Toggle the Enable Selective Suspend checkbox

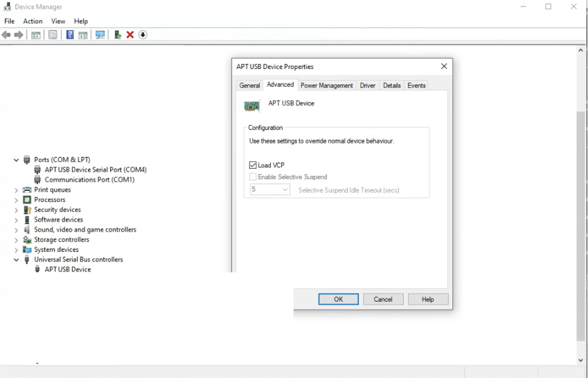point(253,177)
